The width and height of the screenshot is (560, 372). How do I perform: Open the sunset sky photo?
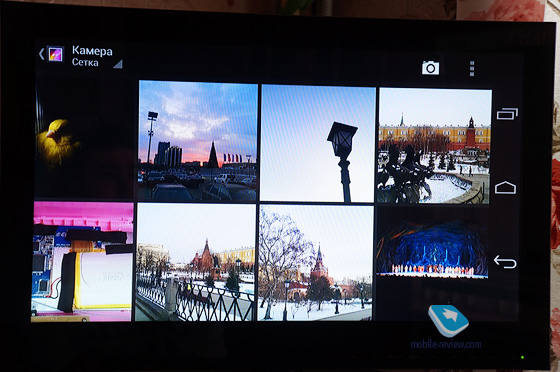coord(198,141)
